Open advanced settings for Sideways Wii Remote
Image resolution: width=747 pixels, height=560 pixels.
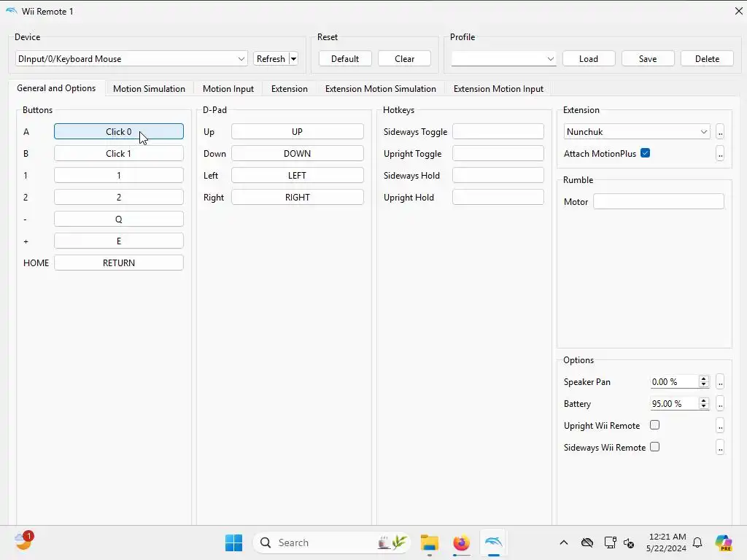[x=720, y=447]
